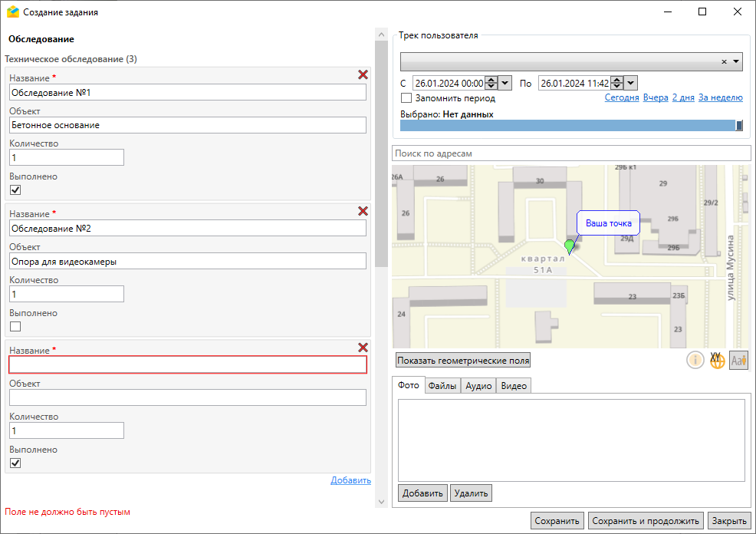The image size is (756, 534).
Task: Delete the Обследование №1 entry with red X
Action: (x=363, y=75)
